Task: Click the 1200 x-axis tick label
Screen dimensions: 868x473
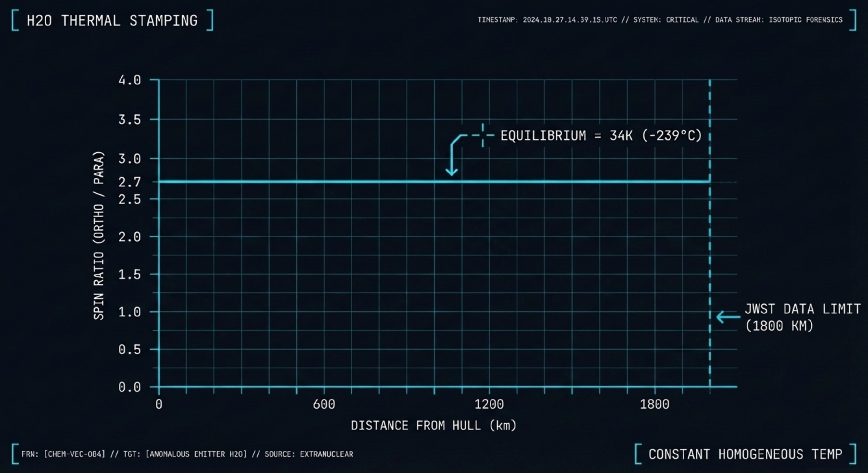Action: (x=489, y=404)
